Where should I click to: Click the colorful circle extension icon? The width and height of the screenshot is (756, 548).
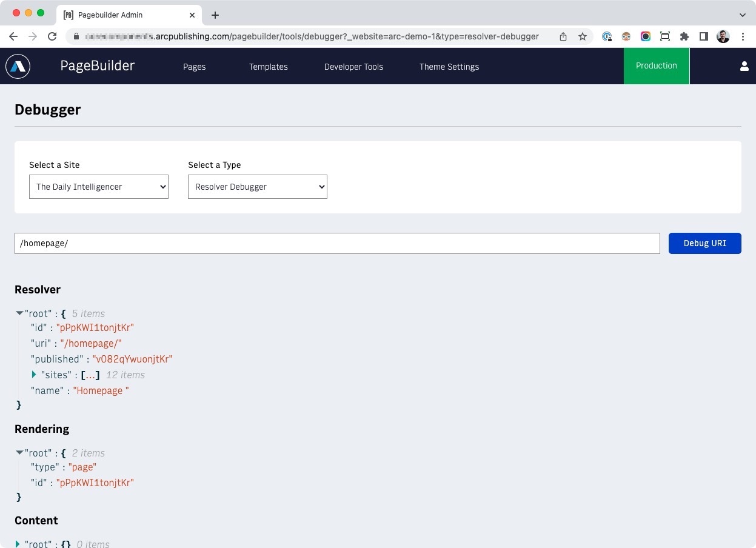(x=646, y=36)
